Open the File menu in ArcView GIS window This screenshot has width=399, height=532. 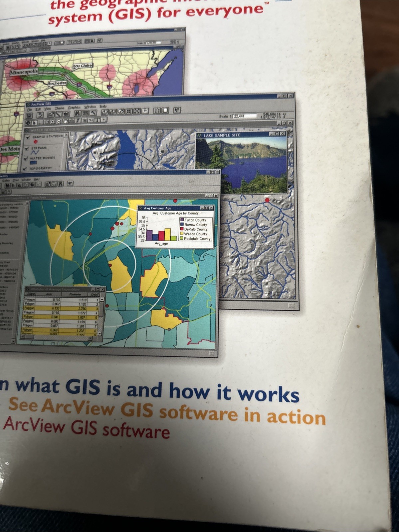click(x=29, y=110)
